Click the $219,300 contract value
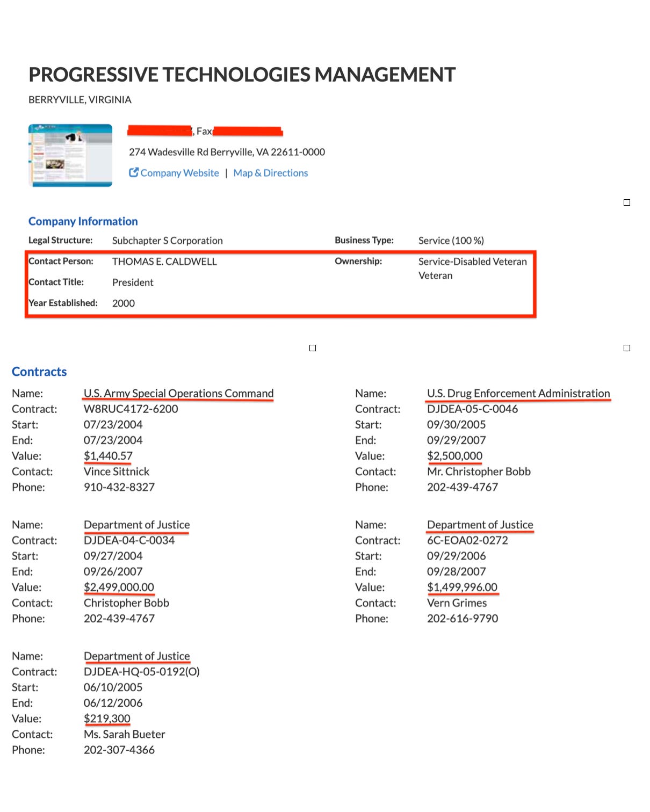This screenshot has height=812, width=650. (107, 719)
